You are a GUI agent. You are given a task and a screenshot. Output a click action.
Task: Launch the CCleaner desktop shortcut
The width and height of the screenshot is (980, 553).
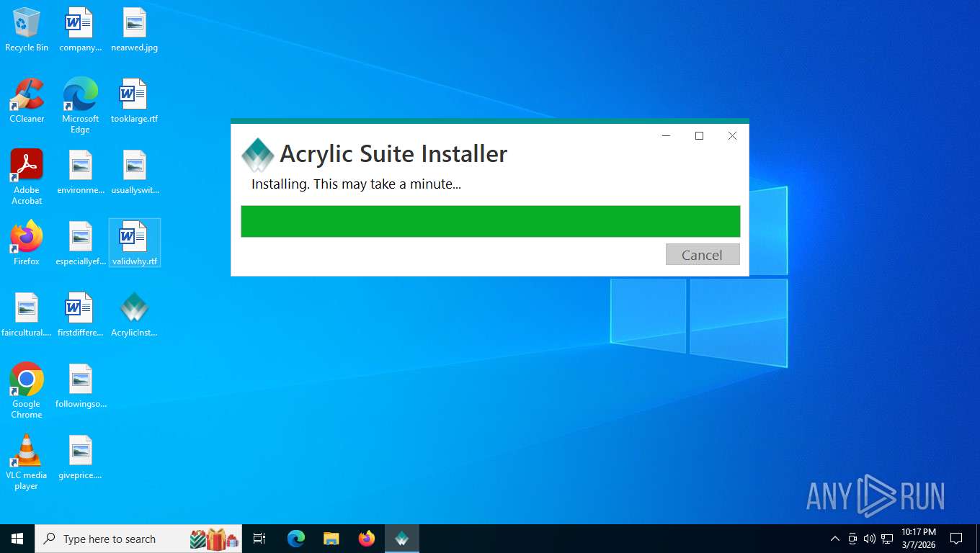point(27,101)
